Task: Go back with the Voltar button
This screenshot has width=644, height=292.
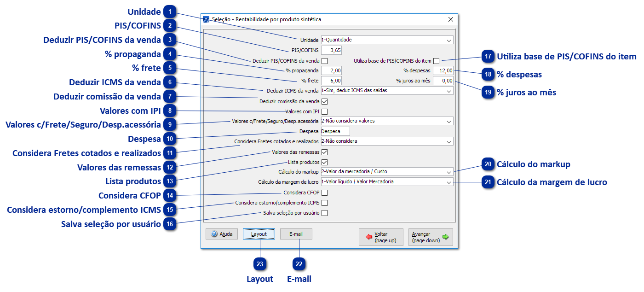Action: [x=381, y=237]
